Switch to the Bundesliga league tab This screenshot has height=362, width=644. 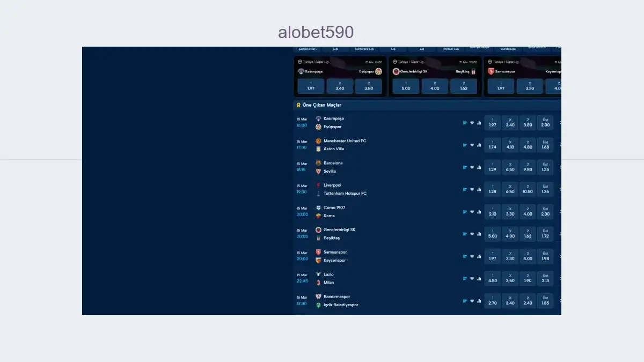(504, 49)
